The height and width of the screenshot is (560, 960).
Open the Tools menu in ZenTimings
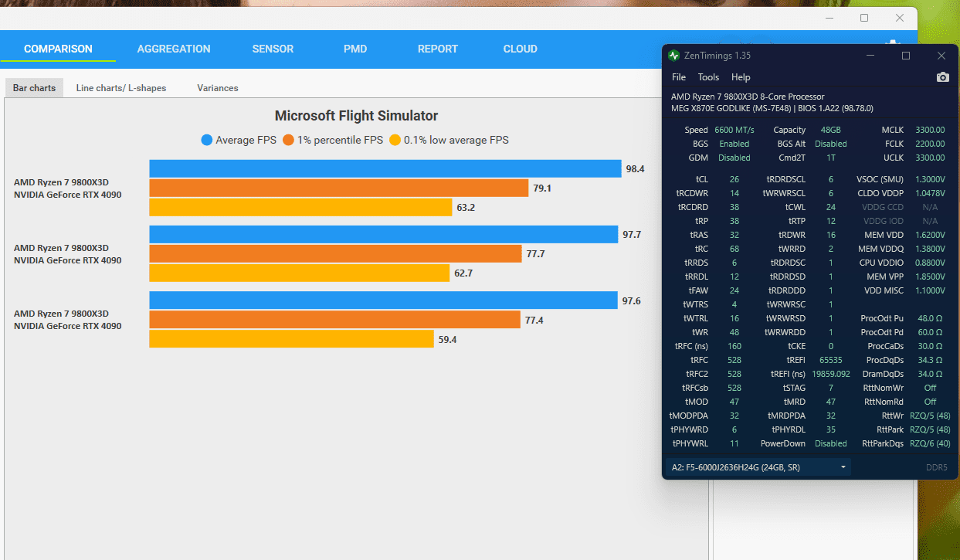click(x=708, y=77)
